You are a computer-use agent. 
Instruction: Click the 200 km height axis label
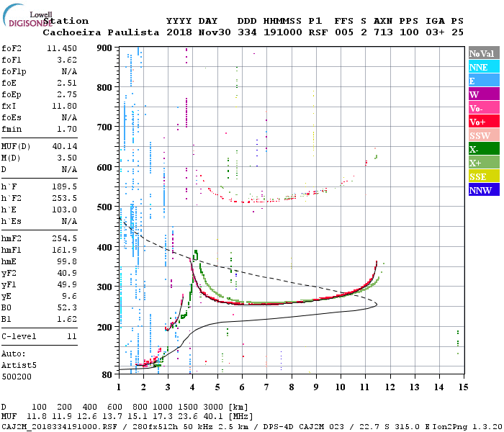pos(104,328)
